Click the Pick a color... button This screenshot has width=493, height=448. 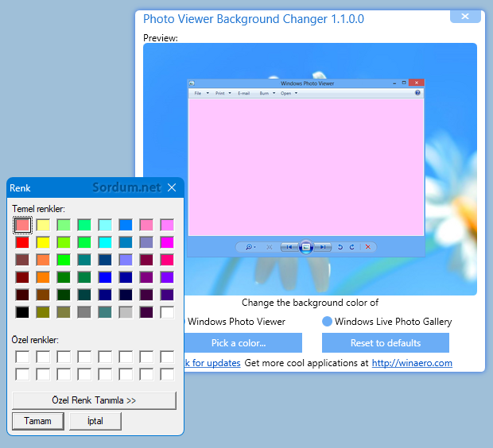(x=243, y=343)
